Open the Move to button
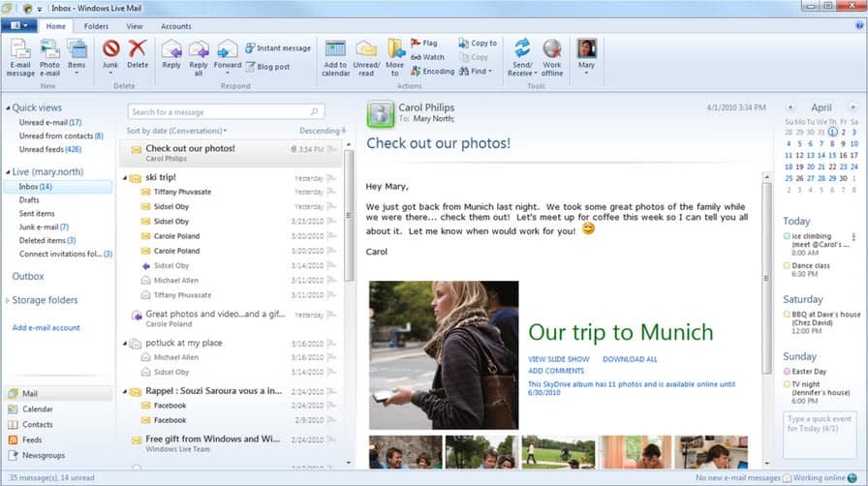This screenshot has width=868, height=486. pyautogui.click(x=394, y=58)
